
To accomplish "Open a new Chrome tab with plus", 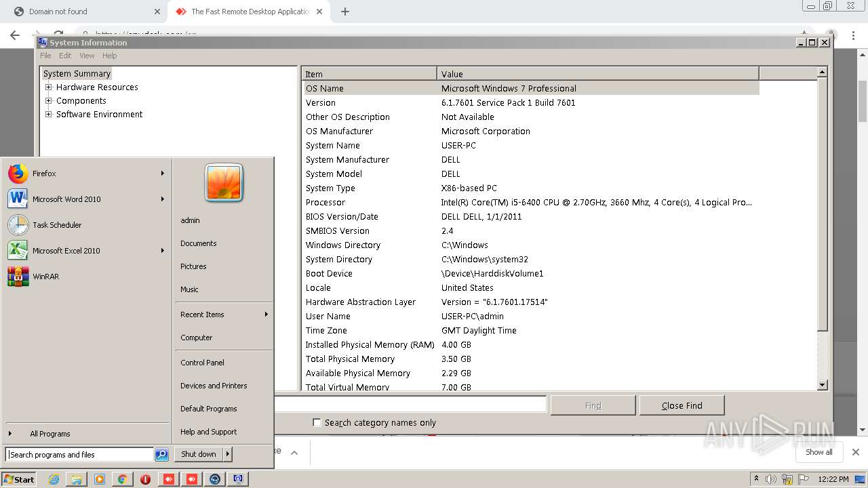I will 345,12.
